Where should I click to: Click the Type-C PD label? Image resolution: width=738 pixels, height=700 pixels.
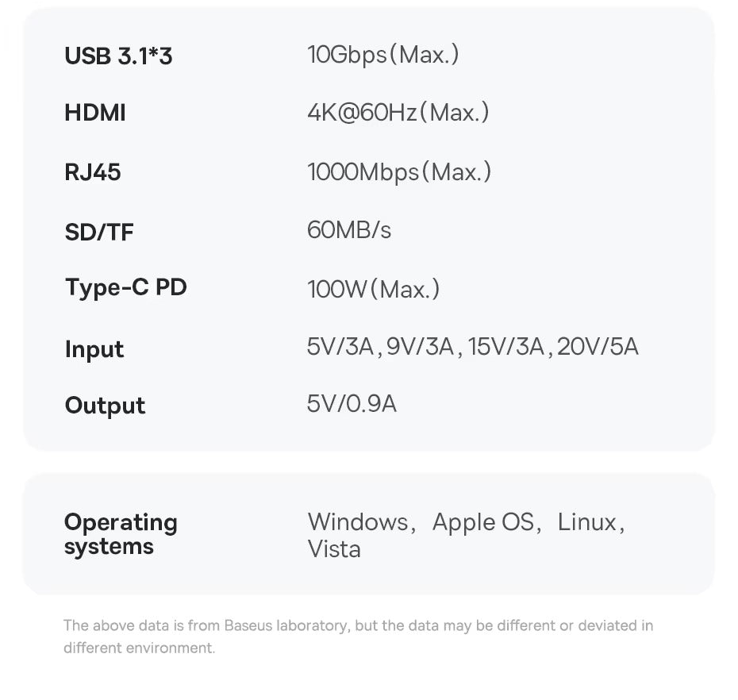coord(125,287)
